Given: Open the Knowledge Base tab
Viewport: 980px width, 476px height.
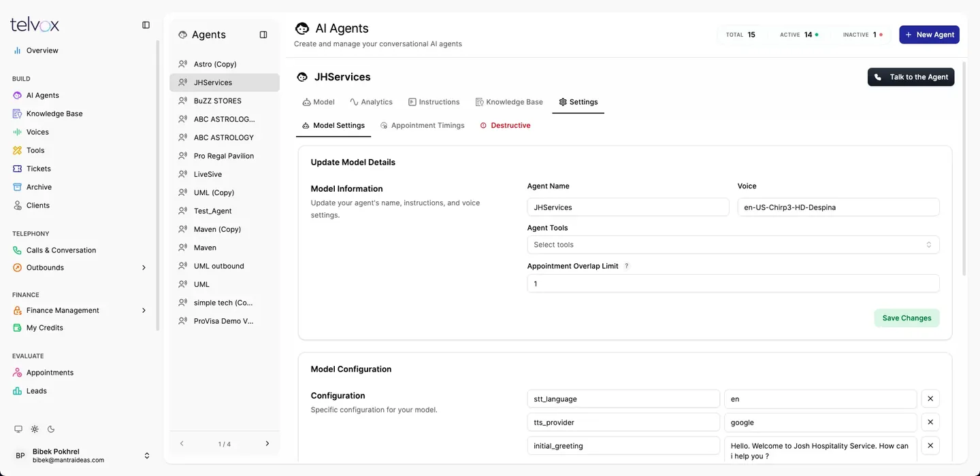Looking at the screenshot, I should (509, 102).
